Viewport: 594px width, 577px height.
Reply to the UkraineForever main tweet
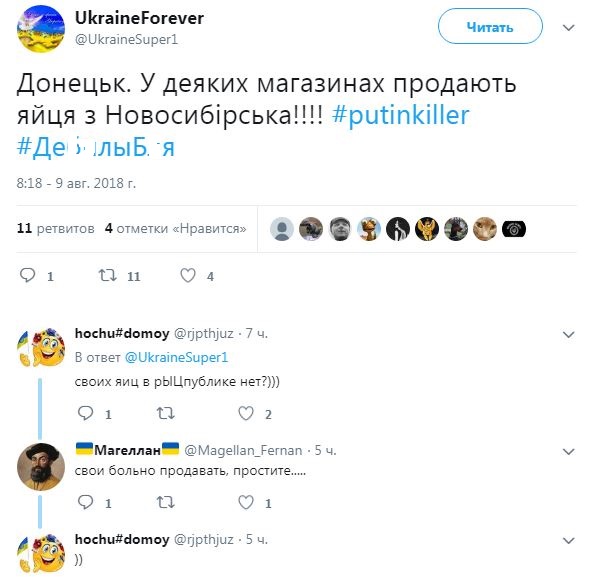(x=28, y=275)
